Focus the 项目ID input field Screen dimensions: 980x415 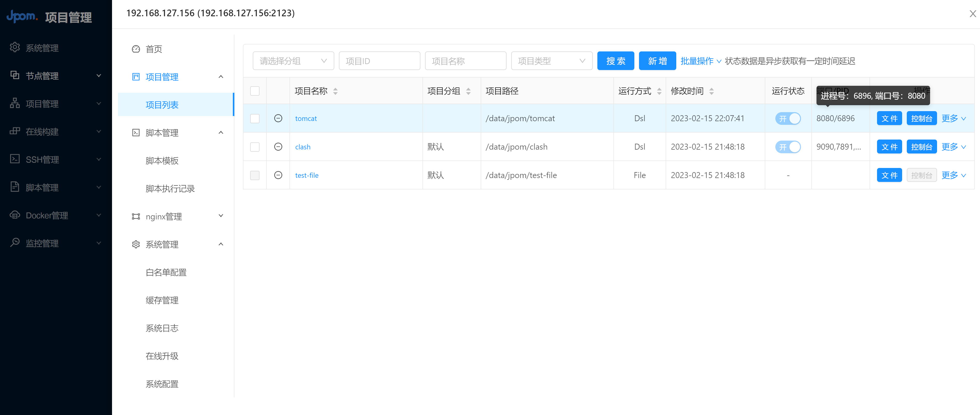click(x=379, y=61)
